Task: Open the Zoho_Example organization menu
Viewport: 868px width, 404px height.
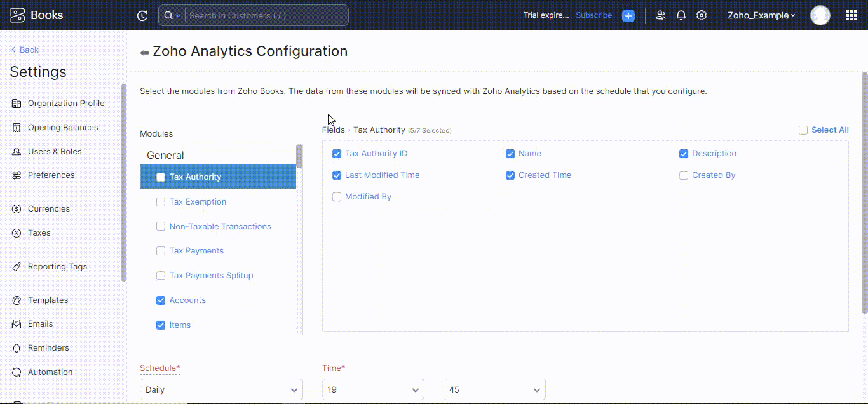Action: point(761,15)
